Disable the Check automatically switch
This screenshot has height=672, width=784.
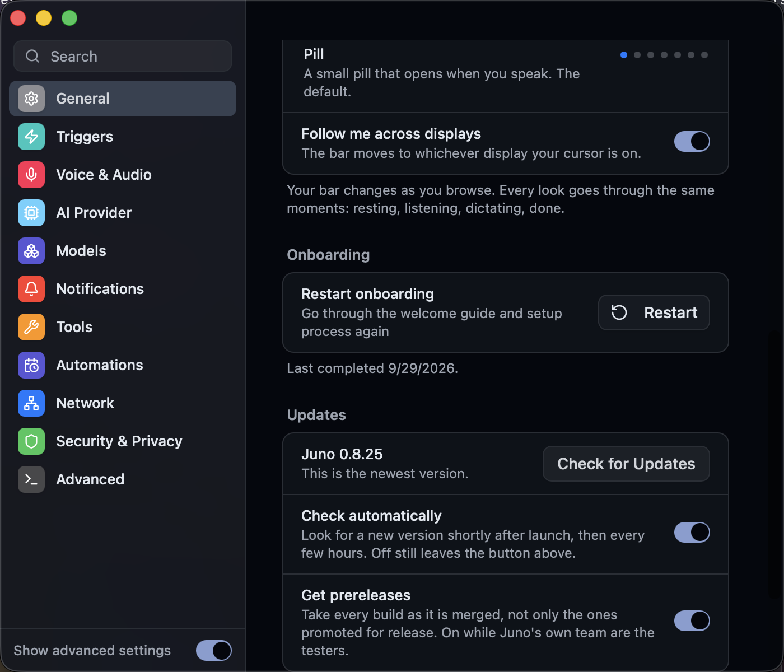[x=692, y=533]
